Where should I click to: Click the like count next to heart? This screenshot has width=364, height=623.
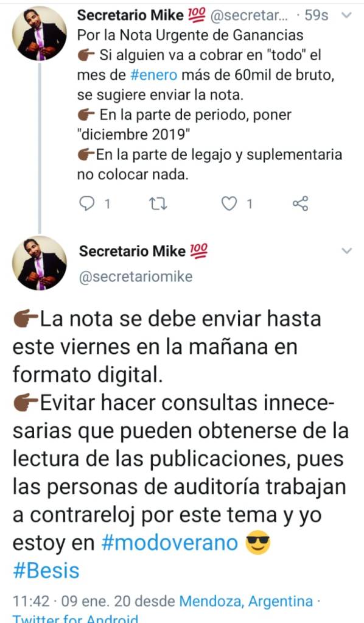coord(250,204)
